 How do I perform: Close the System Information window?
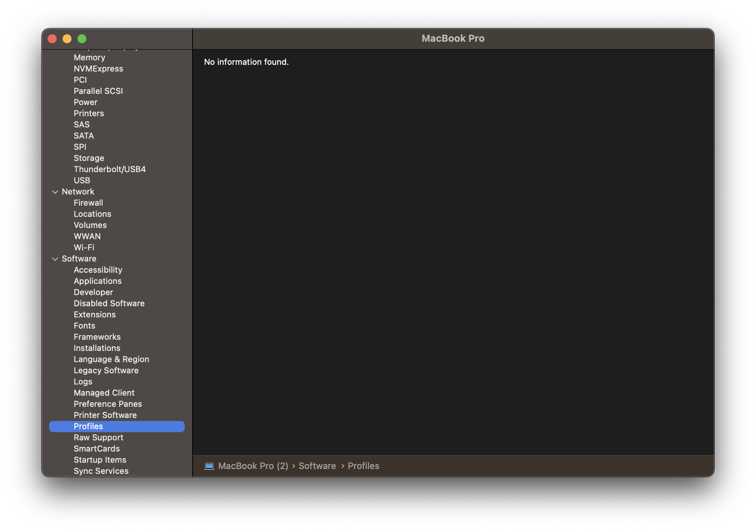52,39
